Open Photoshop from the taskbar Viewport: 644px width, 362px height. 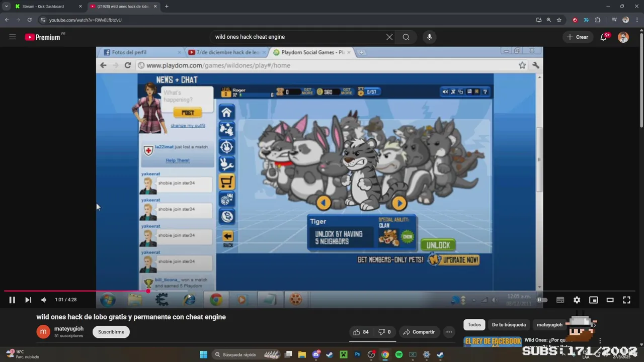357,354
